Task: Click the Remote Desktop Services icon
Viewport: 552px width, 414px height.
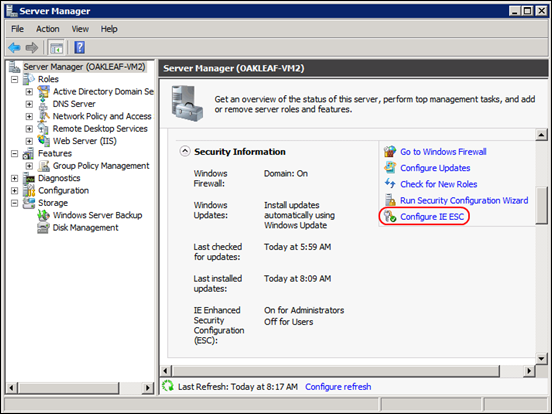Action: [43, 129]
